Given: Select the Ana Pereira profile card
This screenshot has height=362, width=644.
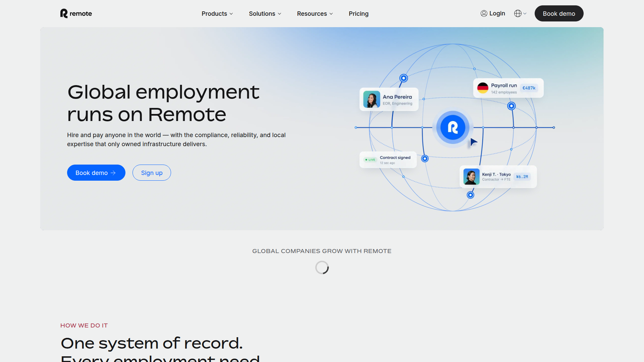Looking at the screenshot, I should (x=389, y=100).
